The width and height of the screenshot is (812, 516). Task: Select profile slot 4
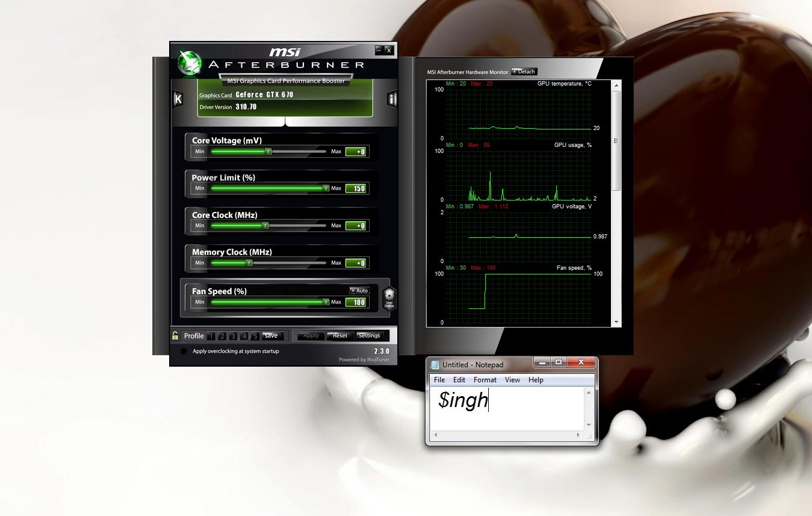[244, 336]
